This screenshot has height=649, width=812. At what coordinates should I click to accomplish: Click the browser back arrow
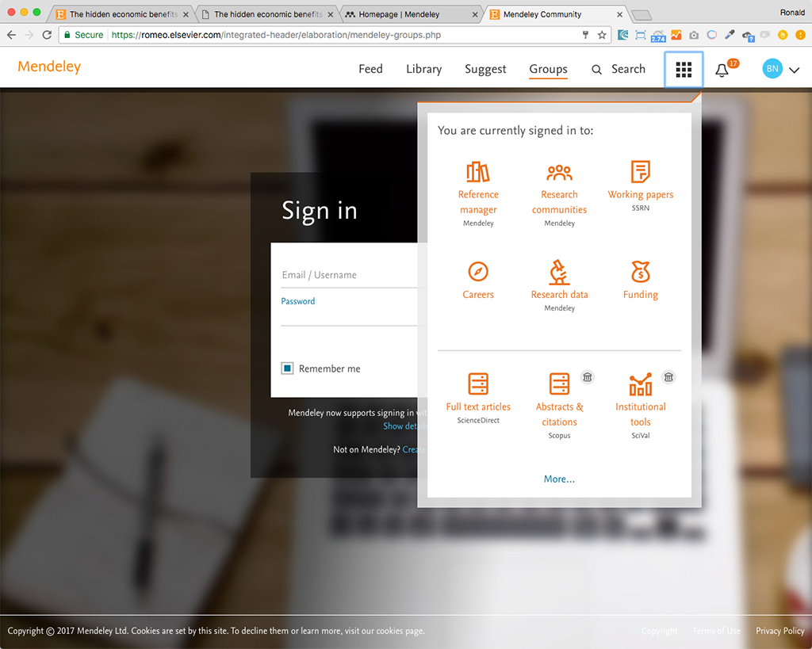(11, 35)
